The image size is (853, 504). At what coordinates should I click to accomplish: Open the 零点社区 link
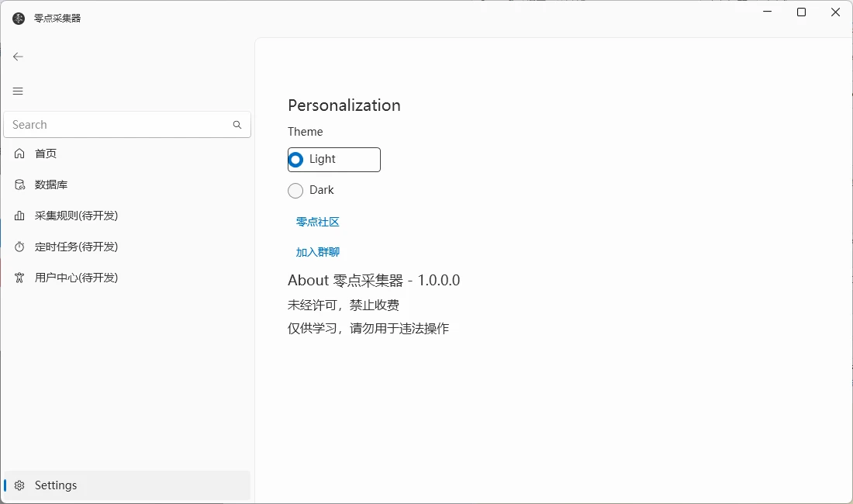[x=318, y=222]
